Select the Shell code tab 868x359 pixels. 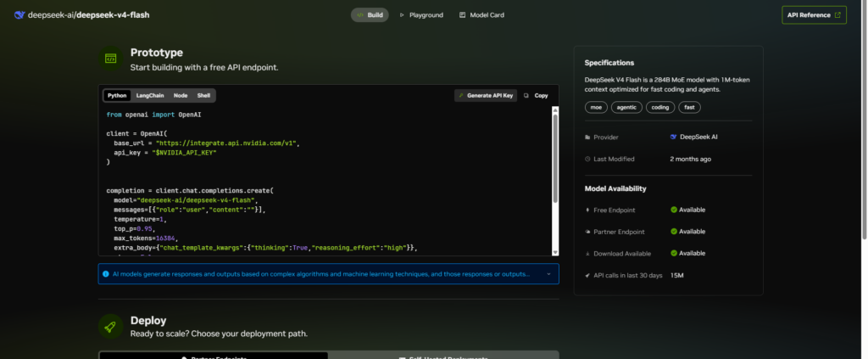[203, 95]
